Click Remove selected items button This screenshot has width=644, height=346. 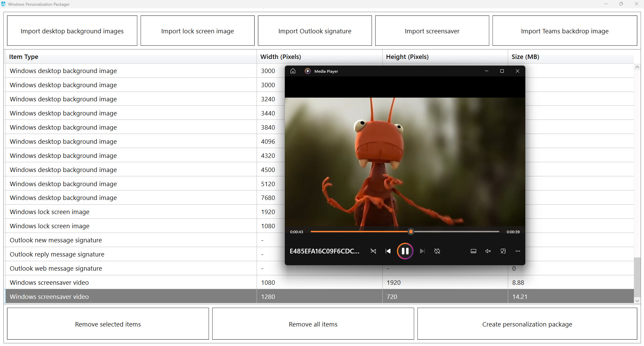tap(108, 324)
